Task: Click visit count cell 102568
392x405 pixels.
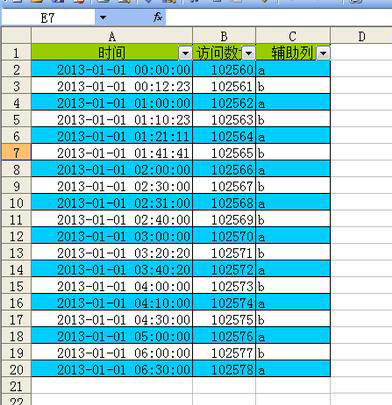Action: coord(224,203)
